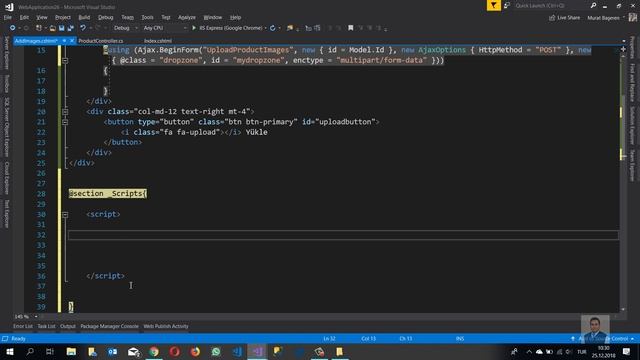
Task: Collapse the script block at line 30
Action: tap(65, 214)
